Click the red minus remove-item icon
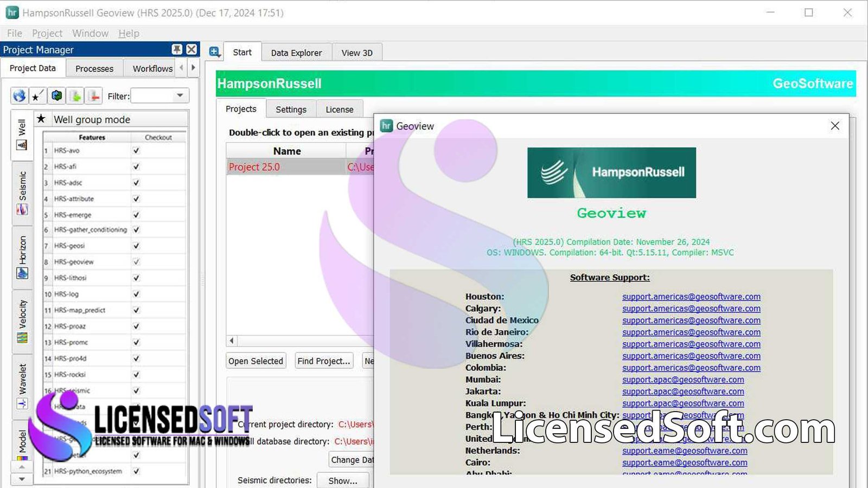Viewport: 868px width, 488px height. (x=94, y=96)
